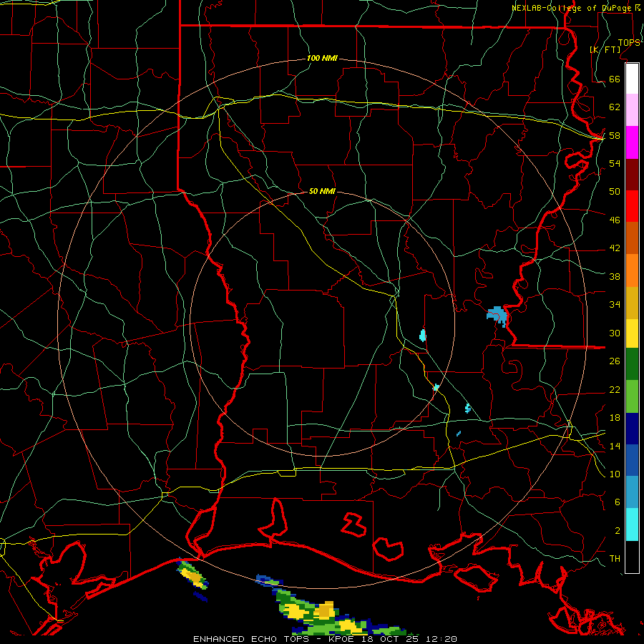Click the cyan echo just inside 50 NMI ring
The image size is (644, 644).
pos(423,335)
